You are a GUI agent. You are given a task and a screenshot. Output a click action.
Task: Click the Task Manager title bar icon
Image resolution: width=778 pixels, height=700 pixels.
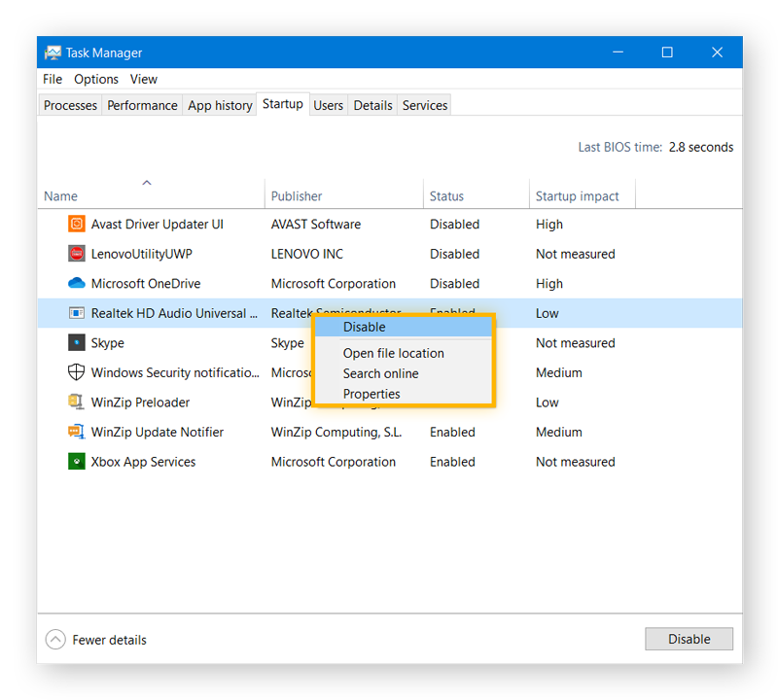[53, 52]
